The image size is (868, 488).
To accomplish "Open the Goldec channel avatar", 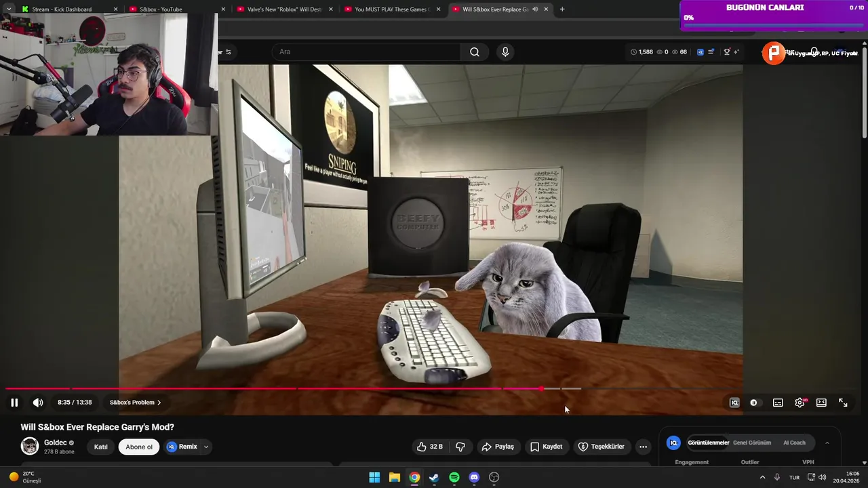I will tap(30, 446).
